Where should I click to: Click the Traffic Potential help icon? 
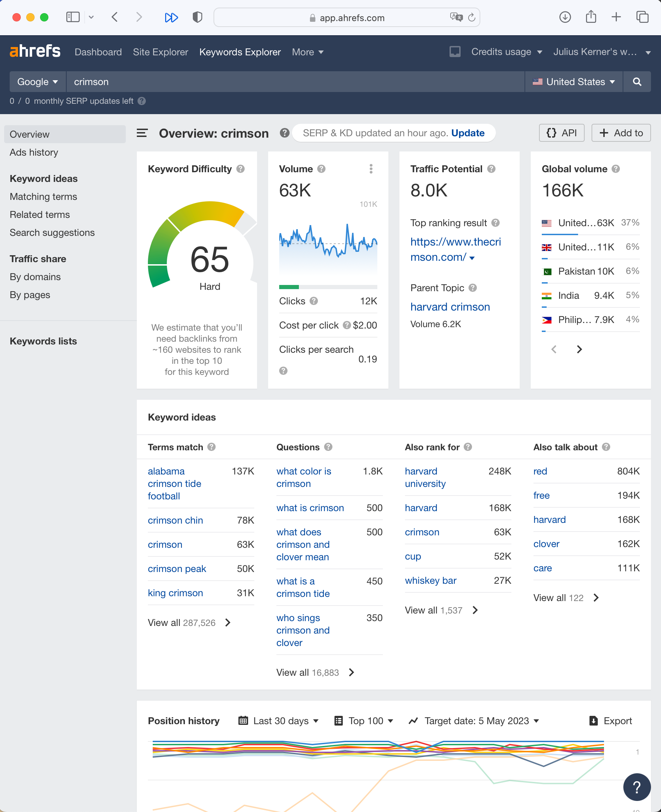pos(491,169)
